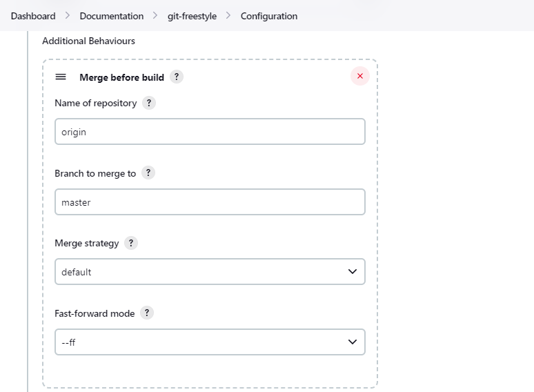Focus the Name of repository field

[x=210, y=132]
